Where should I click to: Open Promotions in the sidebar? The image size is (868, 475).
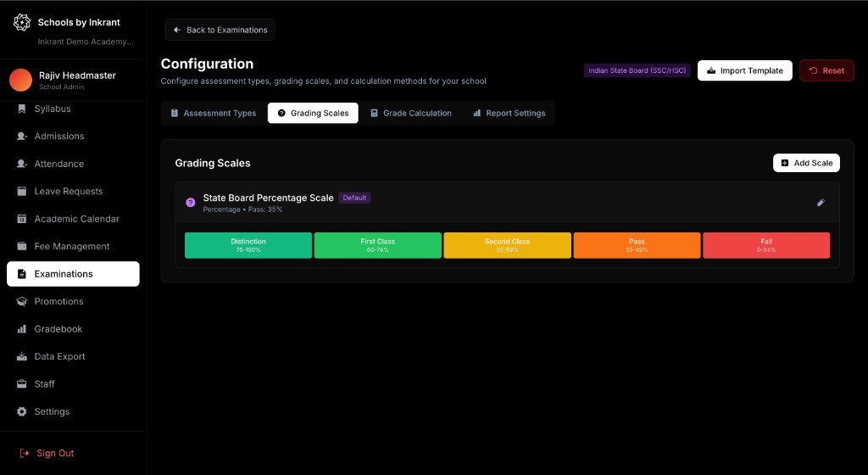pyautogui.click(x=73, y=301)
